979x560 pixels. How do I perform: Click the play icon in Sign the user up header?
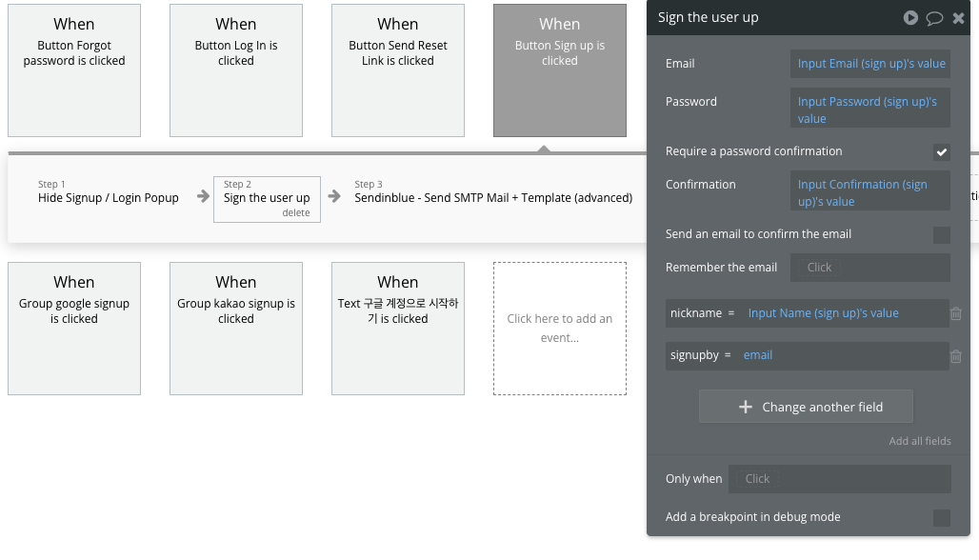(x=910, y=17)
